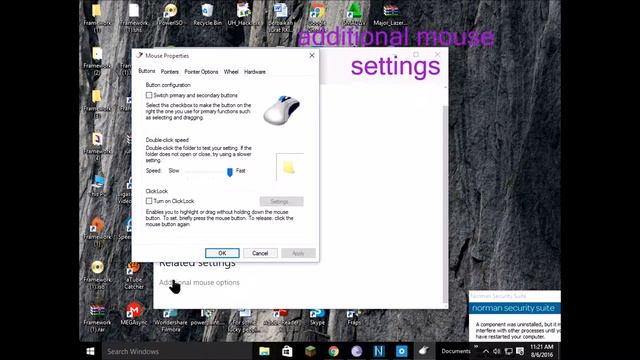Enable Switch primary and secondary buttons
Image resolution: width=640 pixels, height=360 pixels.
point(149,95)
